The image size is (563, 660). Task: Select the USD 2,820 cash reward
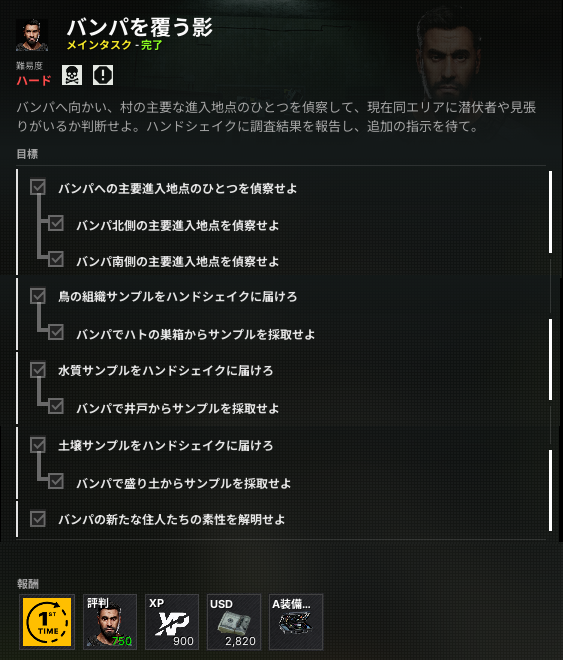234,622
